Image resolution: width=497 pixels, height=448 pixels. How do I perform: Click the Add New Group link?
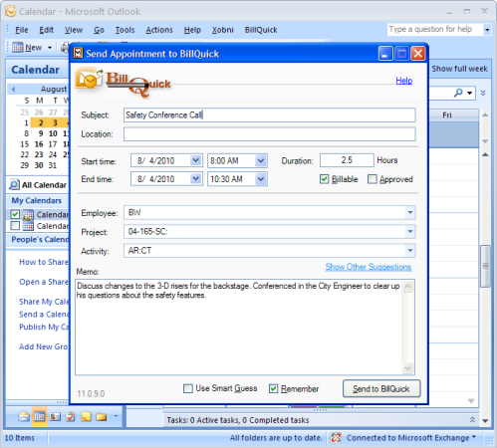click(x=44, y=346)
